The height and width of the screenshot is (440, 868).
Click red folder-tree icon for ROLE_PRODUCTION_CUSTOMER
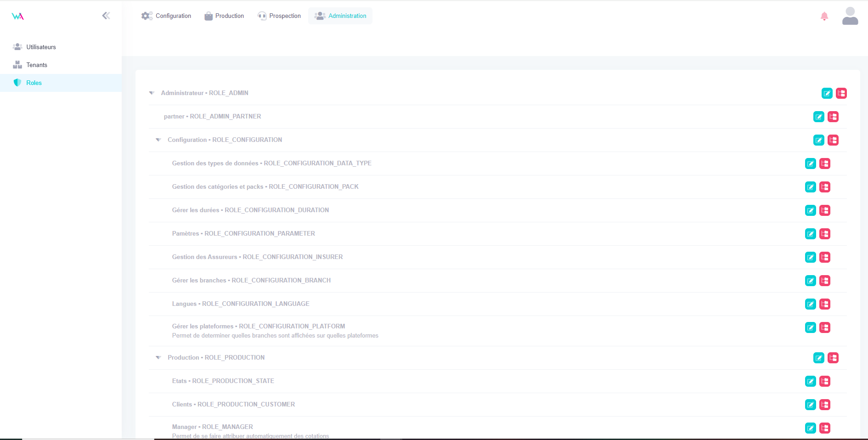(824, 405)
